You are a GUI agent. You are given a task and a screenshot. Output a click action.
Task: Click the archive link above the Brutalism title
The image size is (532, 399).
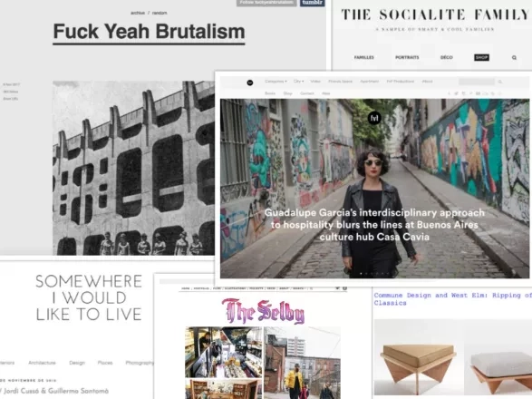[x=138, y=13]
